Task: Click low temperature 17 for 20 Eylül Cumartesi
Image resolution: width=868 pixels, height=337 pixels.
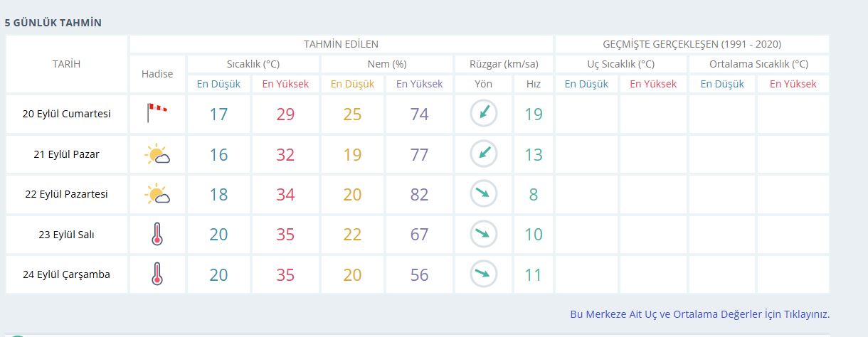Action: pos(218,114)
